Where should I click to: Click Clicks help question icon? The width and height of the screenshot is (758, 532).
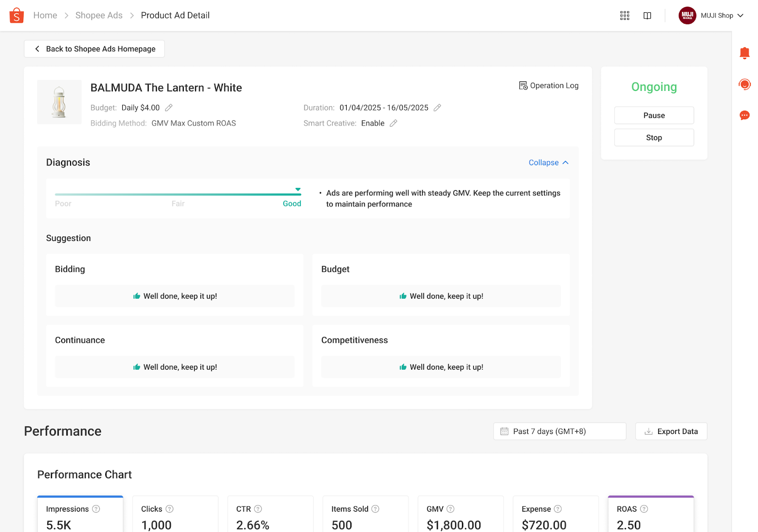tap(170, 509)
